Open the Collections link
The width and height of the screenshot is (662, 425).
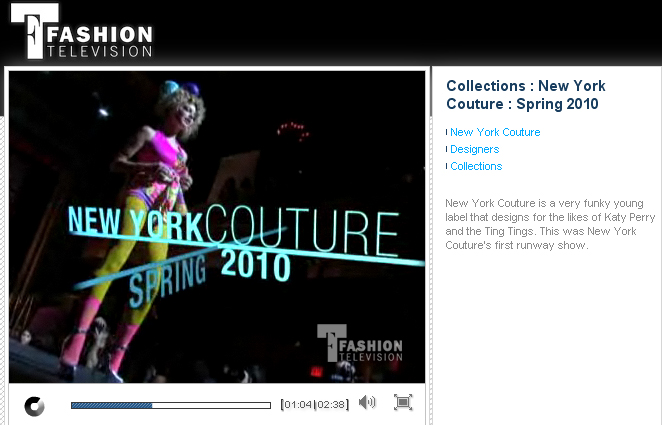(476, 166)
